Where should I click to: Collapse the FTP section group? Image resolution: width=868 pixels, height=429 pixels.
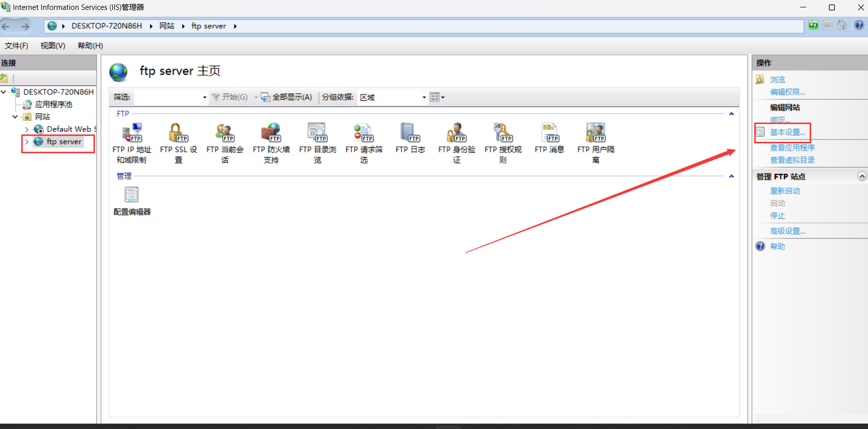[x=731, y=114]
